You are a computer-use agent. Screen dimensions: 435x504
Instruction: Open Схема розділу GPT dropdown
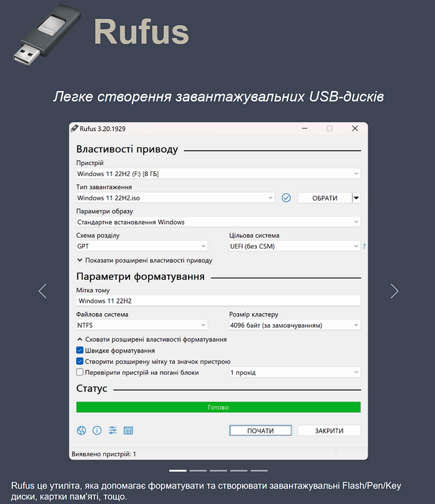(x=142, y=246)
